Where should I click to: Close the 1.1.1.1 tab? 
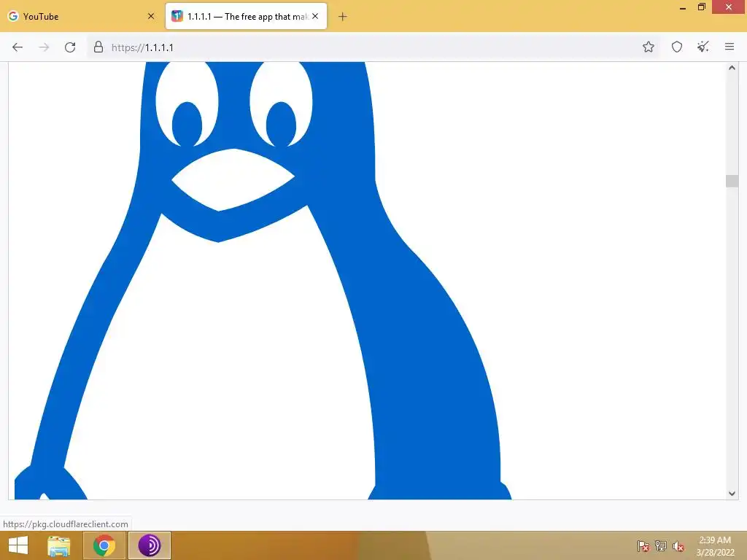pyautogui.click(x=315, y=16)
